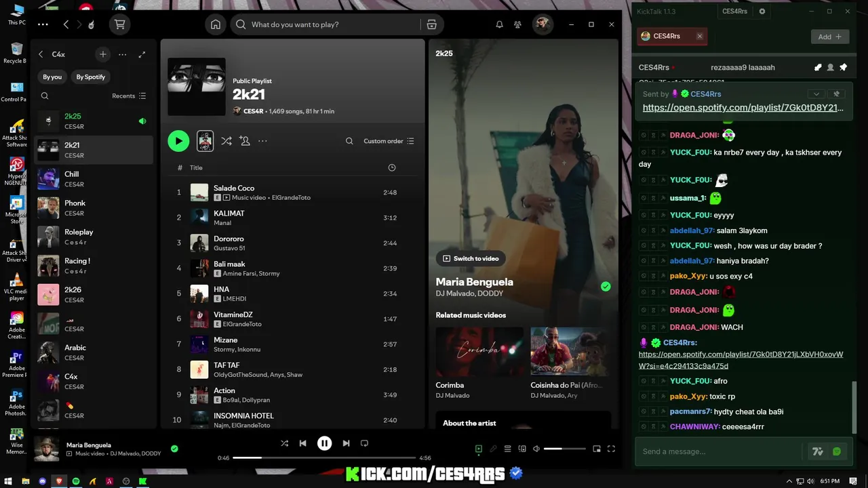This screenshot has height=488, width=868.
Task: Open the 2k25 playlist in sidebar
Action: 94,121
